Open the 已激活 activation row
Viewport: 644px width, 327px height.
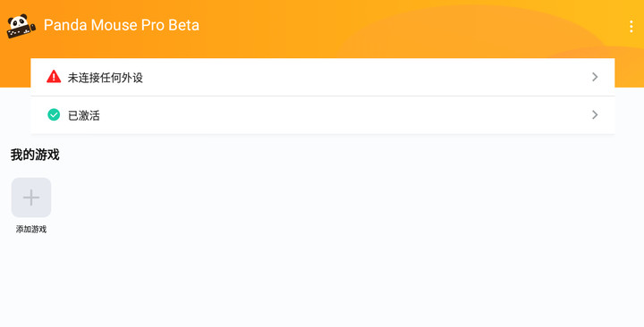322,115
